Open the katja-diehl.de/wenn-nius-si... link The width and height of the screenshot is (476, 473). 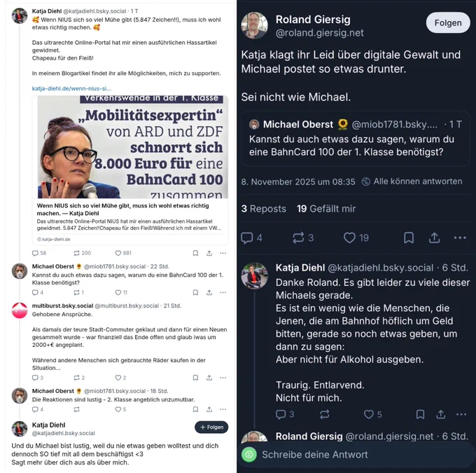[x=71, y=88]
